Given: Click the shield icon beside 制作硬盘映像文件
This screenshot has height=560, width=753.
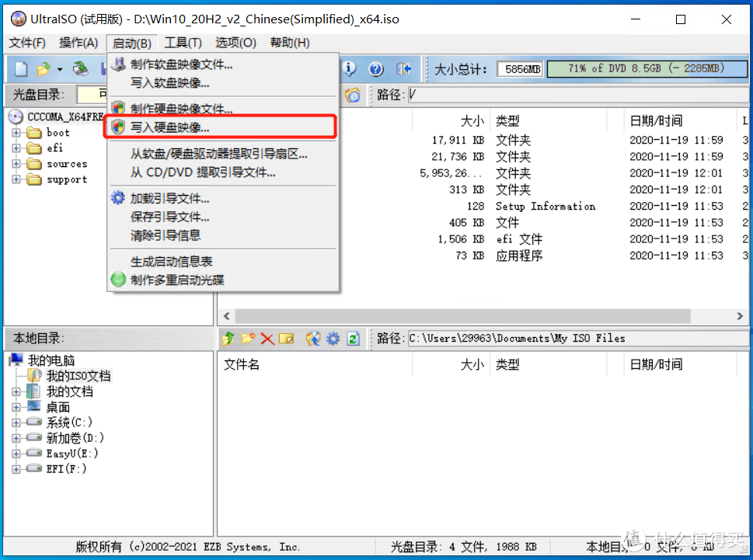Looking at the screenshot, I should coord(118,108).
